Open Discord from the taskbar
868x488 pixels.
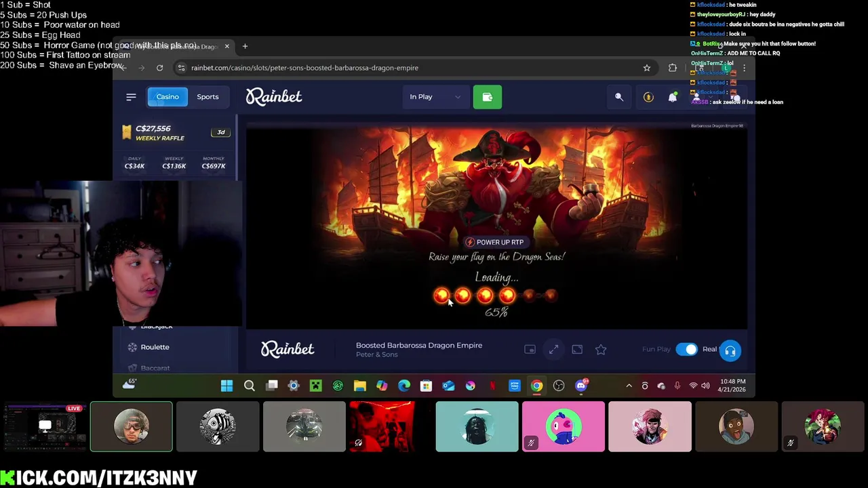[x=581, y=386]
